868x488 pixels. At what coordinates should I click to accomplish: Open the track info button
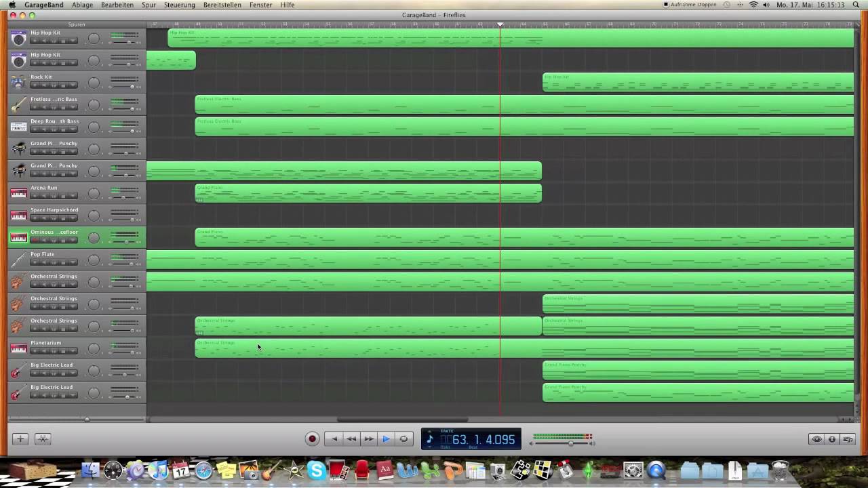[832, 439]
